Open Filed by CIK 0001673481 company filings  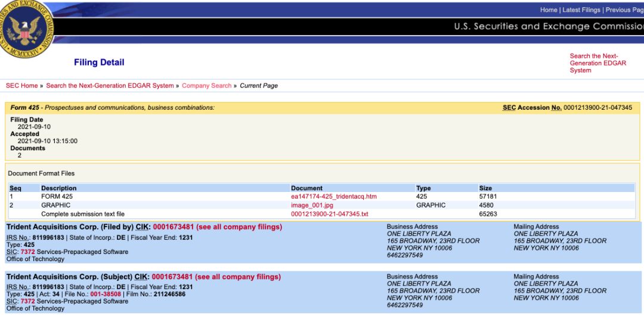(x=217, y=227)
